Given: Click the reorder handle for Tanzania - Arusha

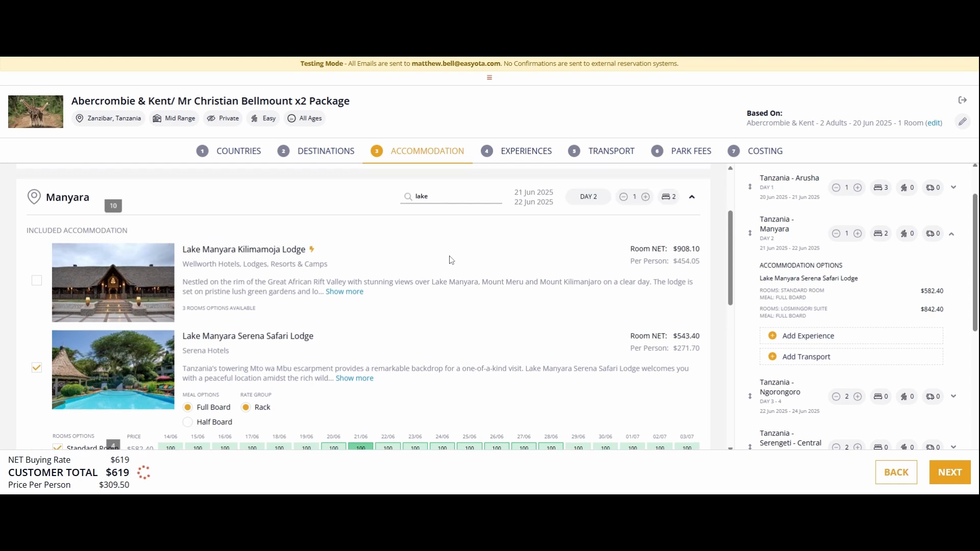Looking at the screenshot, I should [x=750, y=187].
